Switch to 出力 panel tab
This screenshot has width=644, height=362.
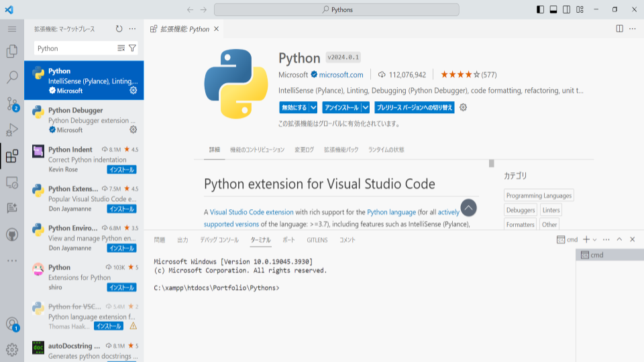coord(182,240)
